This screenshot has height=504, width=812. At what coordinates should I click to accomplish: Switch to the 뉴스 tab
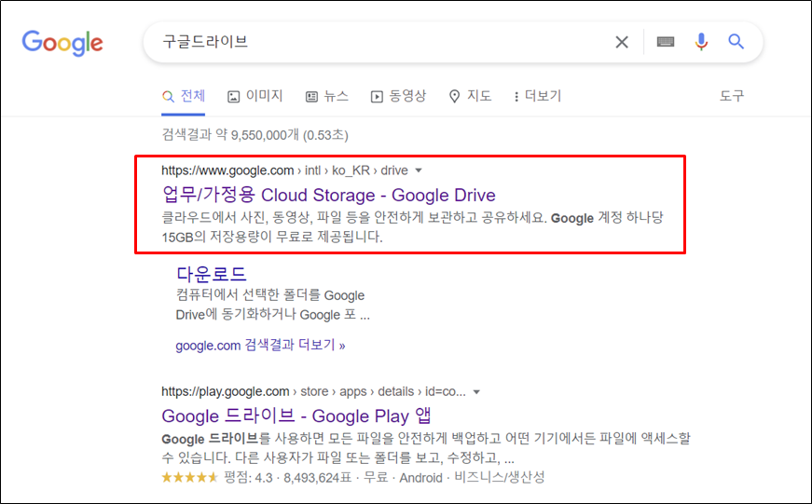pos(327,96)
